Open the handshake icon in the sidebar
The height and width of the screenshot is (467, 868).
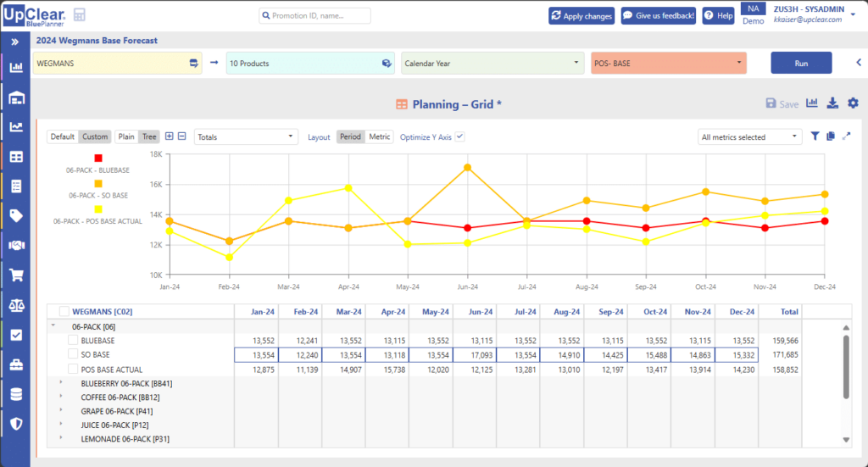point(16,245)
